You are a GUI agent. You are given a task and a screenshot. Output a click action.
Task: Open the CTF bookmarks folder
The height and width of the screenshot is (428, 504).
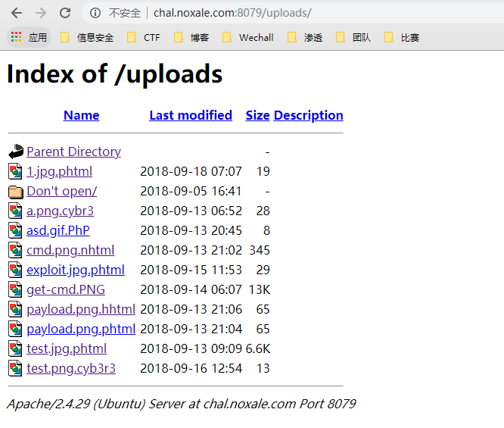point(144,37)
